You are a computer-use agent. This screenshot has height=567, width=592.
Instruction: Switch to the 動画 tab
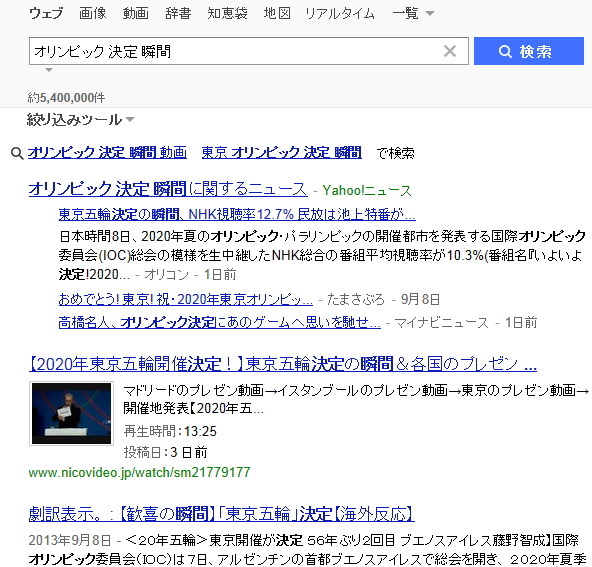[136, 14]
